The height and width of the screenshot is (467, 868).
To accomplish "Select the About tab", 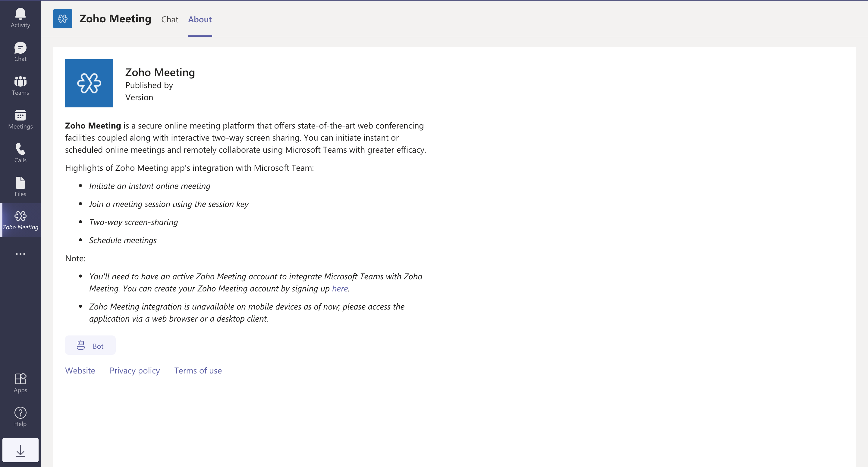I will click(x=200, y=20).
